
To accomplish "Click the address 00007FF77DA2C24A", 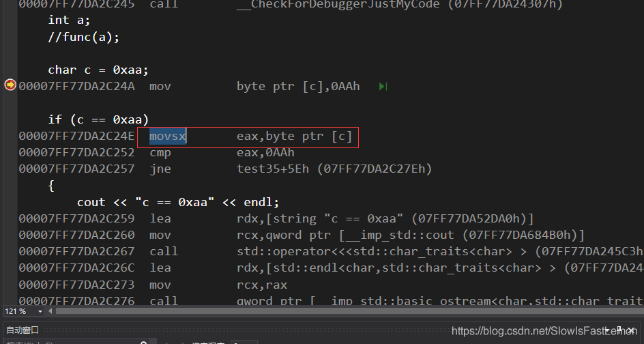I will click(x=77, y=86).
